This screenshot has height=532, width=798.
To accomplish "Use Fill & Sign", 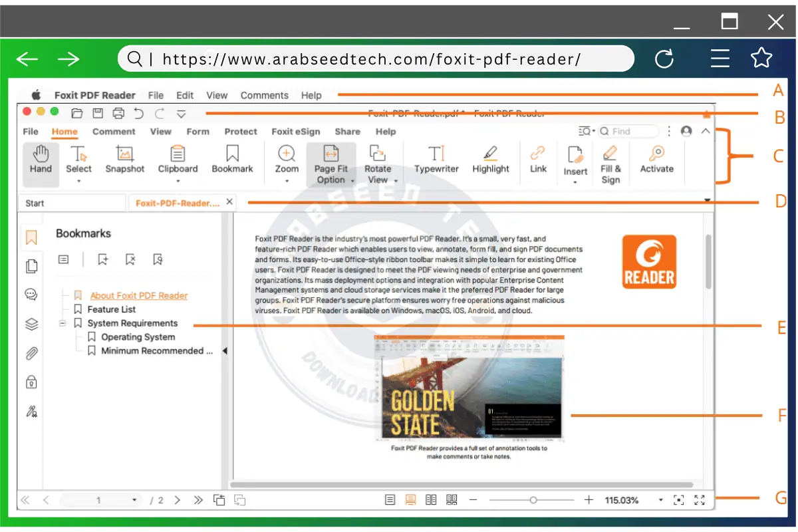I will click(610, 162).
